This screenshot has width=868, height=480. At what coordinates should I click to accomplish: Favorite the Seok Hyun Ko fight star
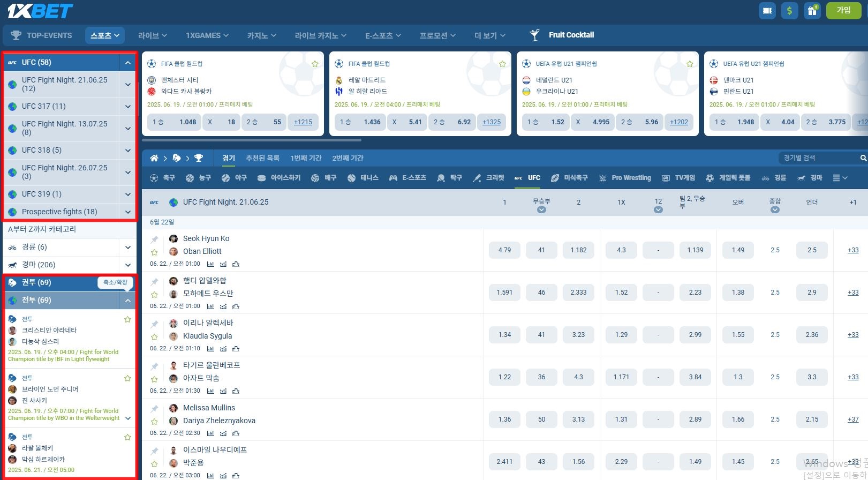(154, 252)
